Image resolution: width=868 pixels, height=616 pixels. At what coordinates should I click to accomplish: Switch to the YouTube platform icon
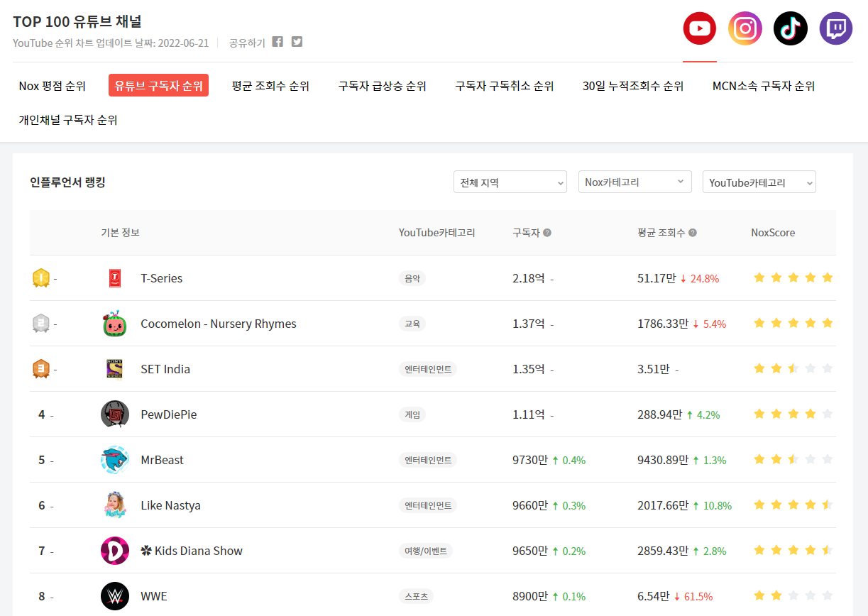point(700,28)
